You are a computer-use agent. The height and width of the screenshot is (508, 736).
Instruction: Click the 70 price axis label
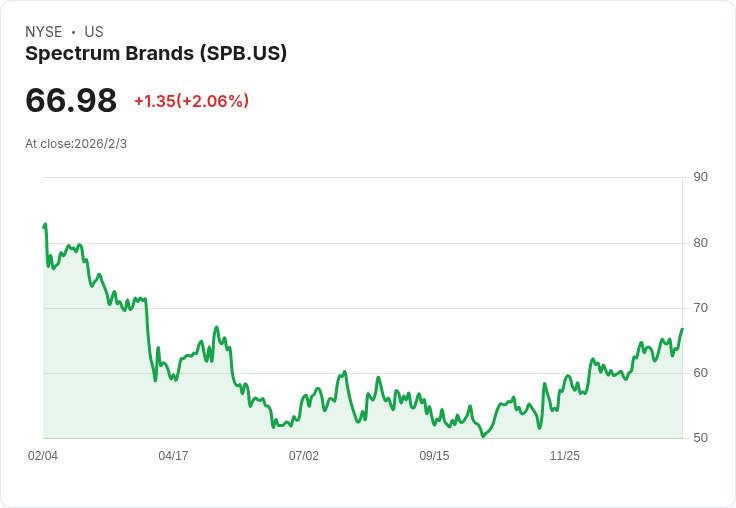[x=700, y=308]
